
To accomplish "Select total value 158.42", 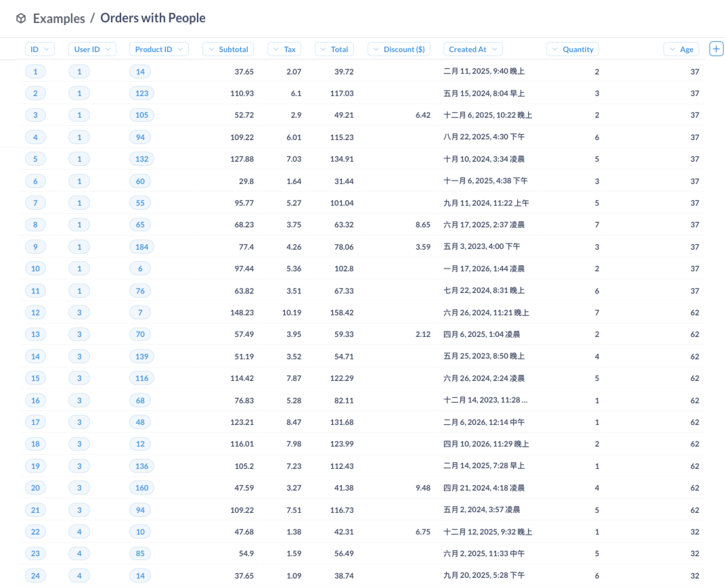I will pos(342,313).
